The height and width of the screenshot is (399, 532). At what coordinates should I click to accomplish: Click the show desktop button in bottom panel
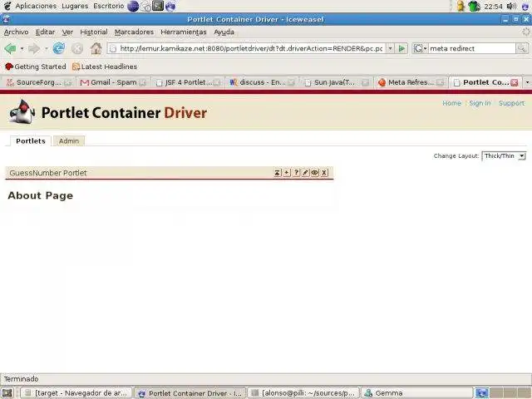coord(7,393)
